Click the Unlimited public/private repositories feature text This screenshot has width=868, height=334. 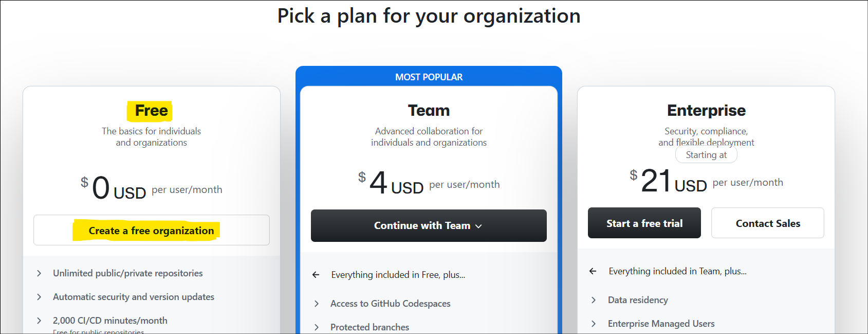click(127, 273)
